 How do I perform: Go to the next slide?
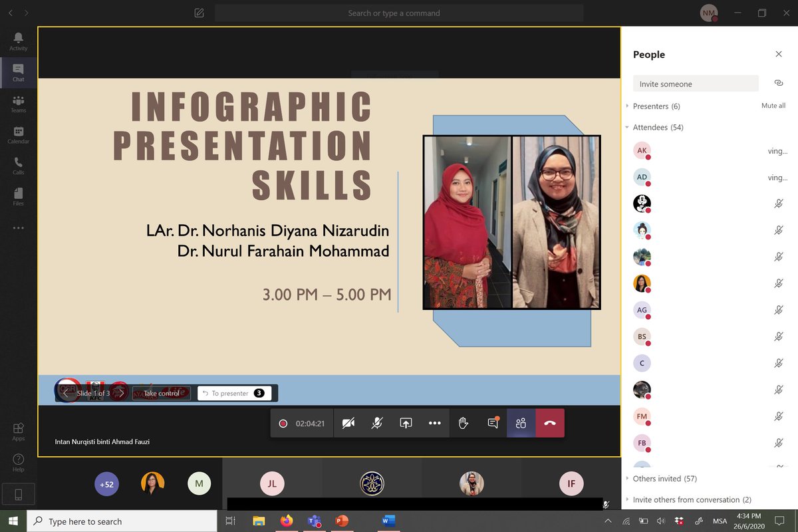pyautogui.click(x=121, y=393)
